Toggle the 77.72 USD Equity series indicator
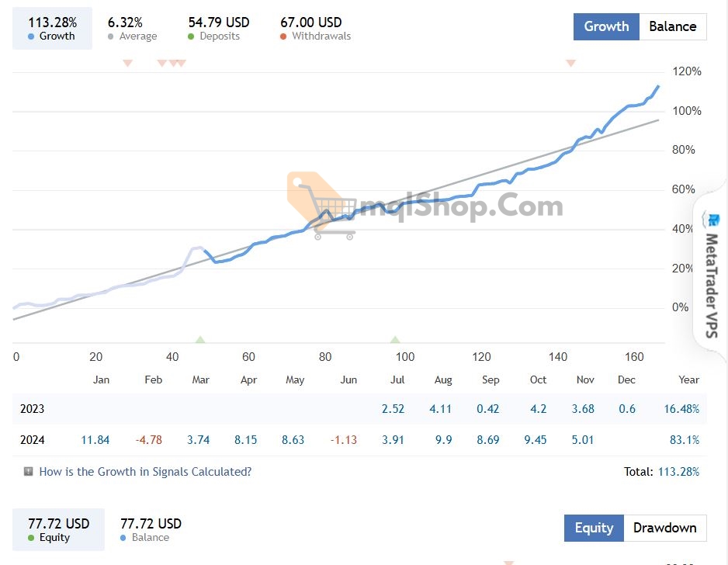This screenshot has width=728, height=565. [x=58, y=529]
